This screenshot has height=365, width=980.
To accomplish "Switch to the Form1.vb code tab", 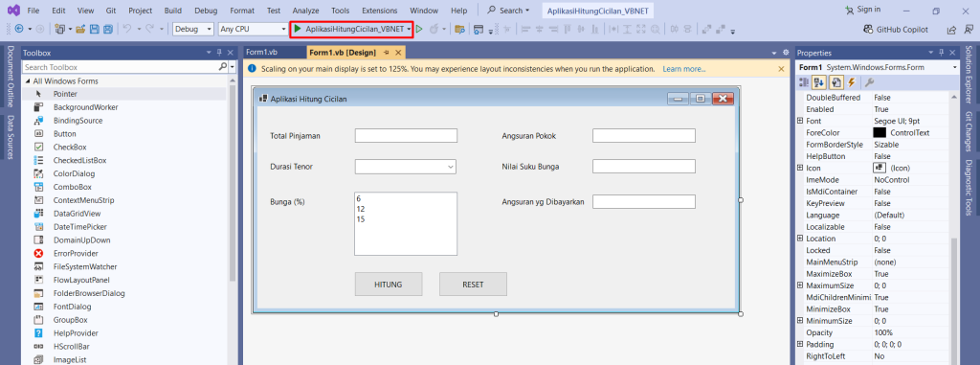I will coord(262,52).
